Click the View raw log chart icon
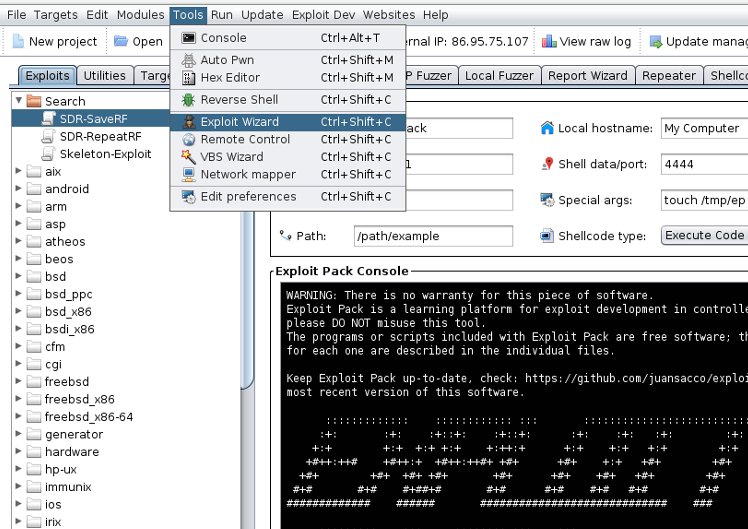The height and width of the screenshot is (529, 748). 549,41
